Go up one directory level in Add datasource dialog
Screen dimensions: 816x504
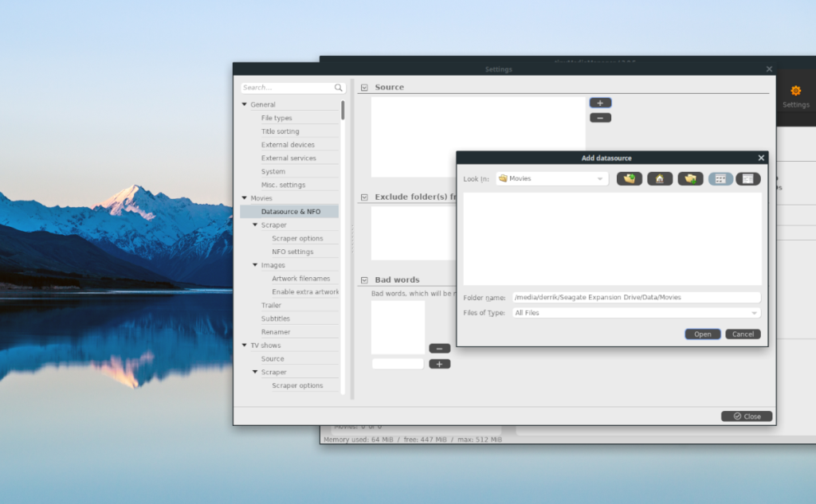pos(629,178)
